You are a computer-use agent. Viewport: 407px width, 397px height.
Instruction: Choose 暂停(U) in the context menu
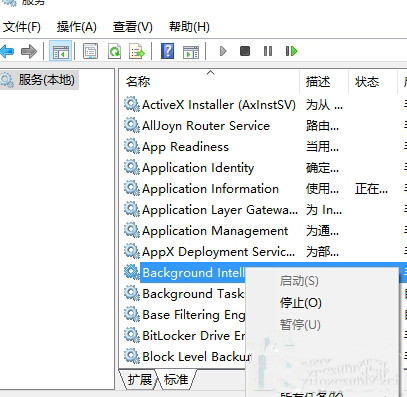pyautogui.click(x=300, y=324)
